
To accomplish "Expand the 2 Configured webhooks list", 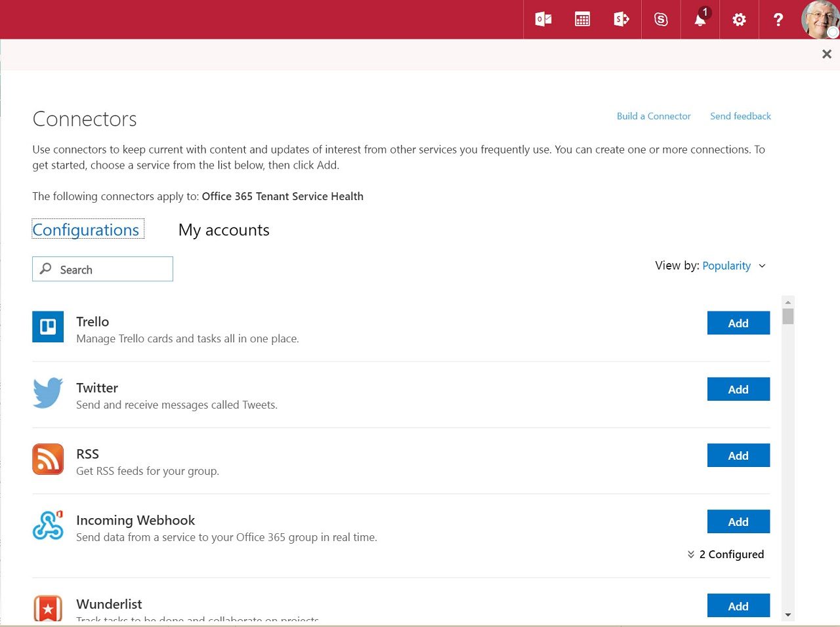I will 726,554.
